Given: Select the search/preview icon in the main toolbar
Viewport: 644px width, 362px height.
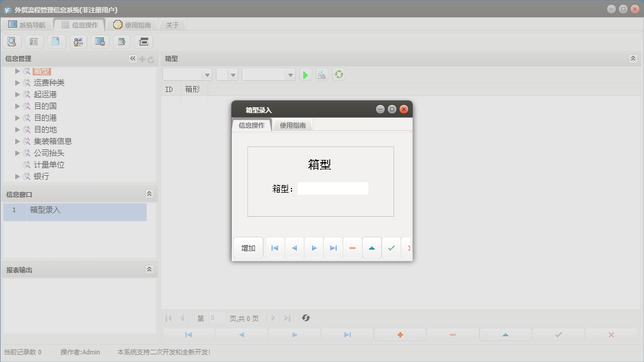Looking at the screenshot, I should pos(12,41).
